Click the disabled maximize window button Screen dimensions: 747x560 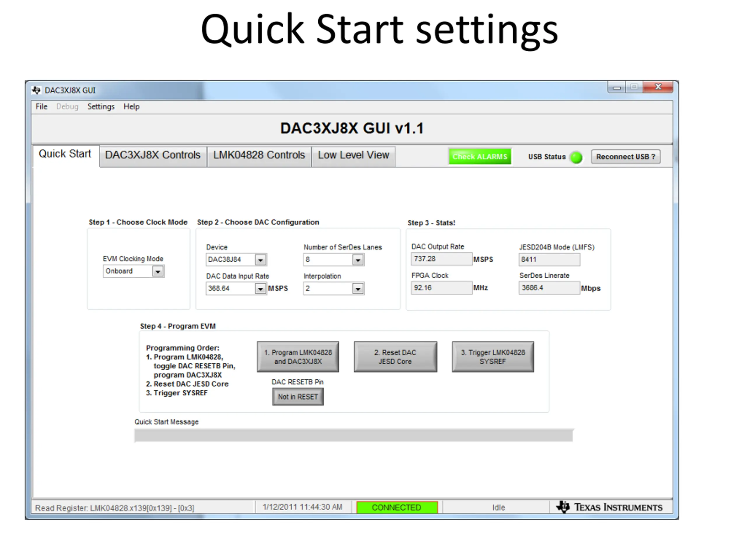pyautogui.click(x=634, y=87)
